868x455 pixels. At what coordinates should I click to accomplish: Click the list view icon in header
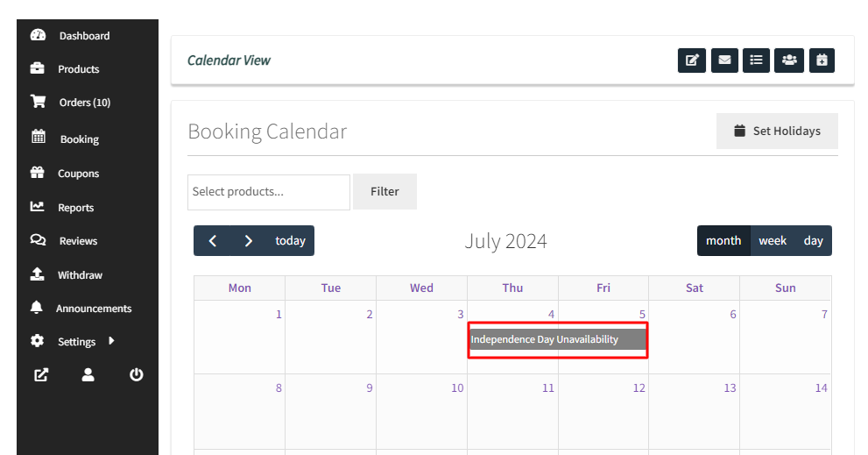[x=756, y=60]
